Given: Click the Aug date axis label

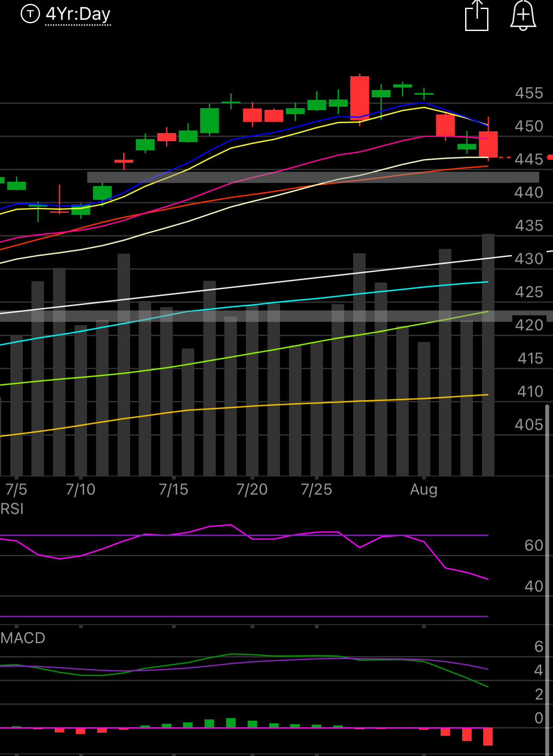Looking at the screenshot, I should point(424,490).
